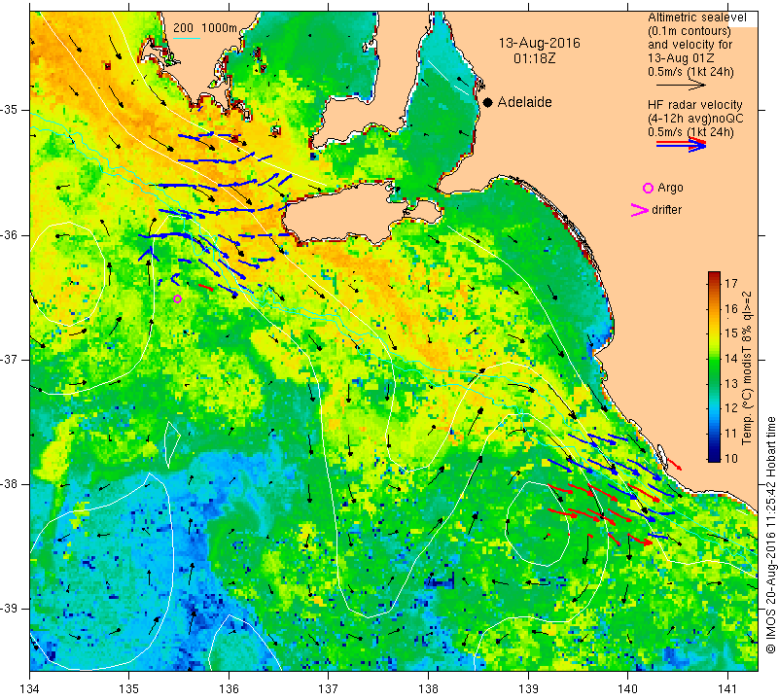This screenshot has width=778, height=700.
Task: Click the red and blue HF radar legend arrow
Action: click(681, 145)
